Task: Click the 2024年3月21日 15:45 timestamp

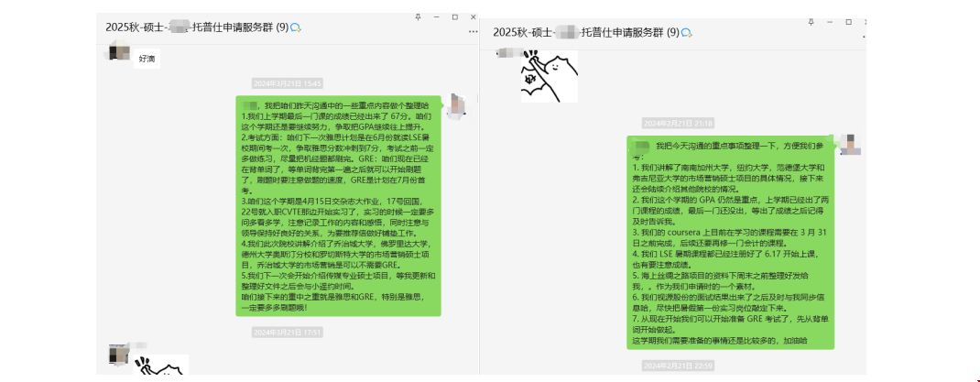Action: click(288, 83)
